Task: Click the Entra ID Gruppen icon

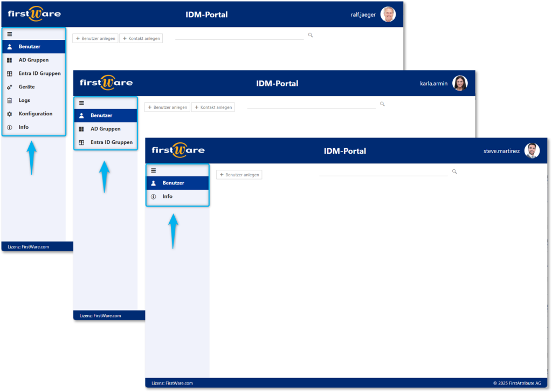Action: tap(10, 73)
